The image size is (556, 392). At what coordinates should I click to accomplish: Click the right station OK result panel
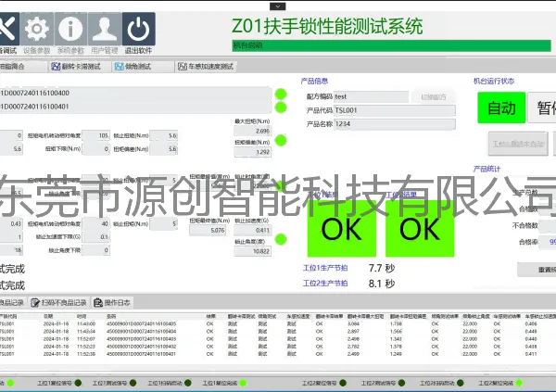(x=420, y=229)
